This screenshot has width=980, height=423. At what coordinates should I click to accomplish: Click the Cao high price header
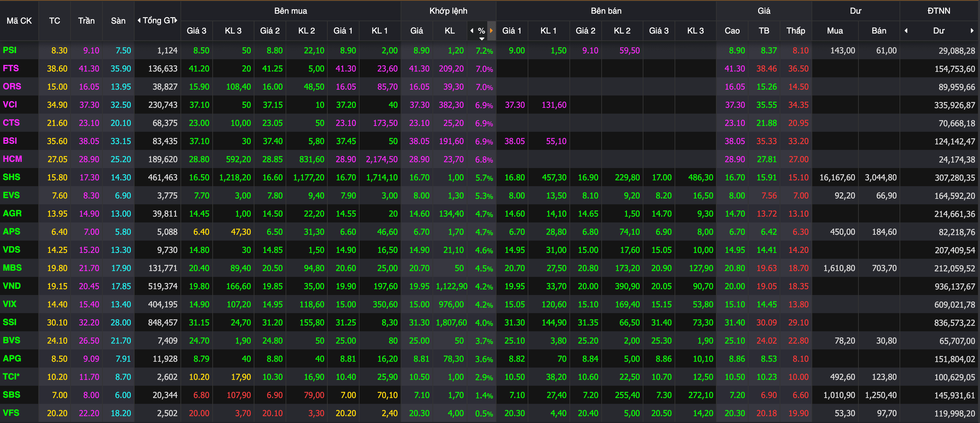[x=732, y=30]
